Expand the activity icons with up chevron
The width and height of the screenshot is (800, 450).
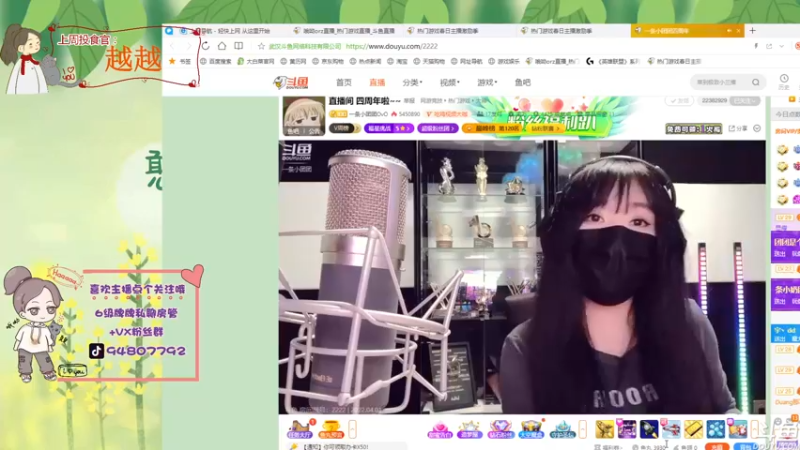[352, 429]
